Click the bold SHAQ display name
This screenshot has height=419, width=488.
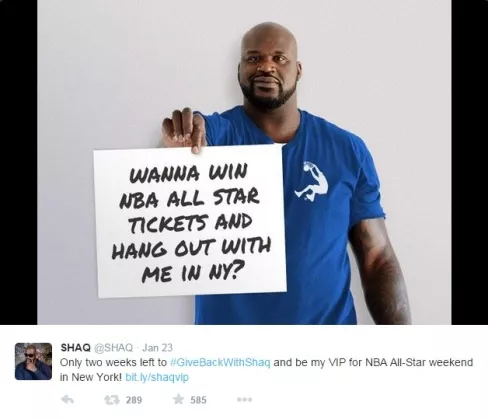point(75,348)
